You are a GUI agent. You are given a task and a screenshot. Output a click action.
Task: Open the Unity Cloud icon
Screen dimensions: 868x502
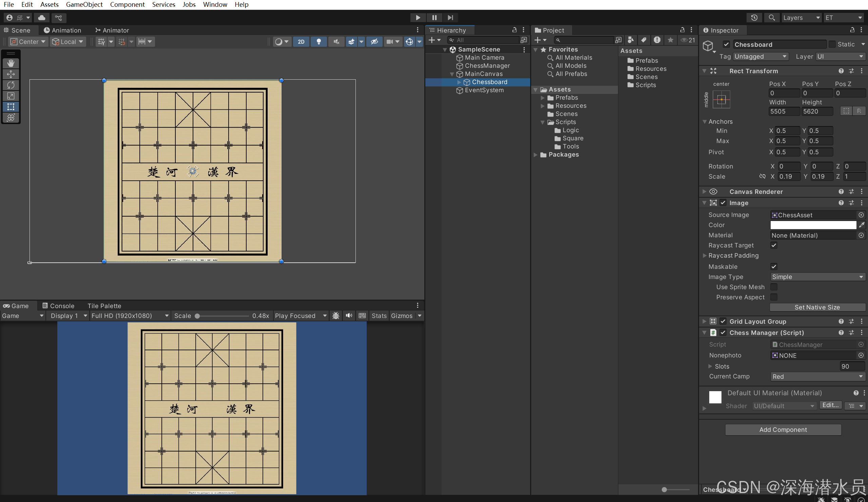(x=42, y=18)
